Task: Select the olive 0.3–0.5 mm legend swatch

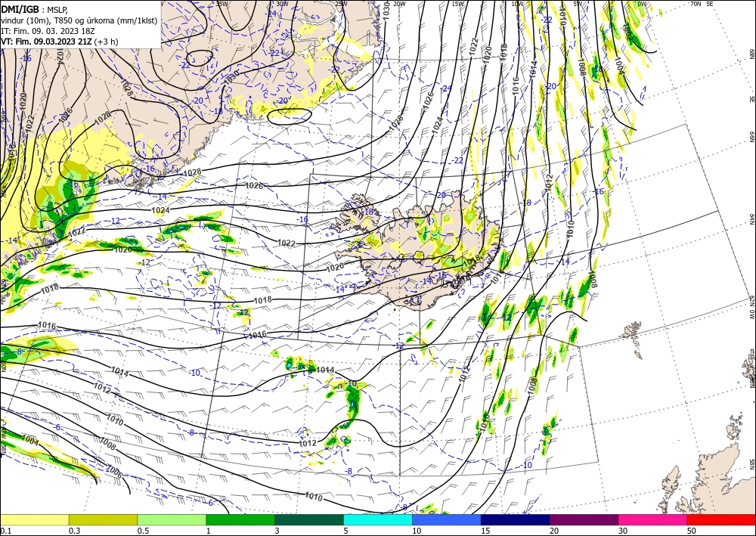Action: click(103, 519)
